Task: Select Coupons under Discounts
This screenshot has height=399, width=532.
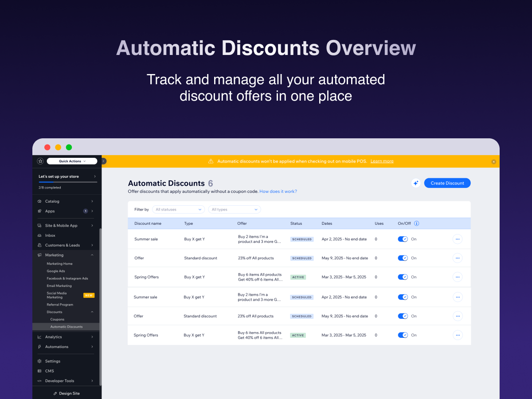Action: pos(57,319)
